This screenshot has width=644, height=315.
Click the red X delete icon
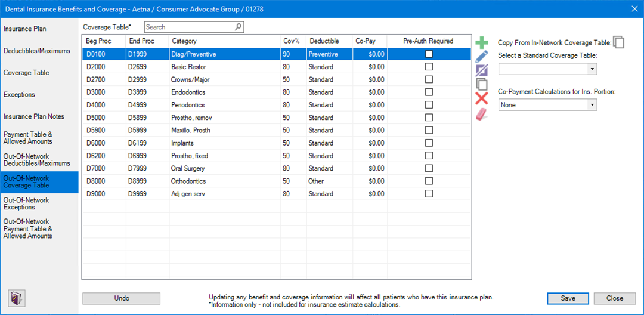[x=482, y=99]
